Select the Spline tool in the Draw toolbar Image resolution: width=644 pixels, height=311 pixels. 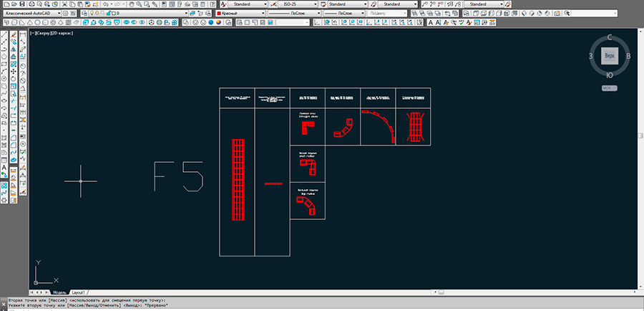coord(4,93)
